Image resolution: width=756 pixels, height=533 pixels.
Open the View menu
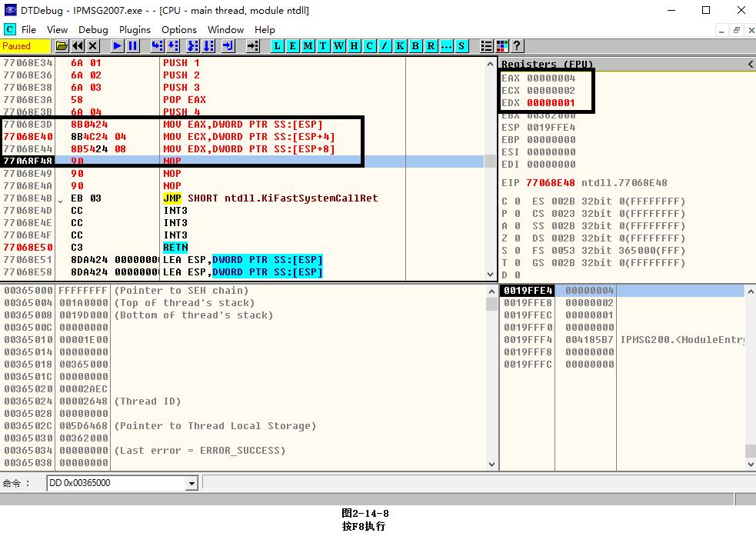pos(57,29)
